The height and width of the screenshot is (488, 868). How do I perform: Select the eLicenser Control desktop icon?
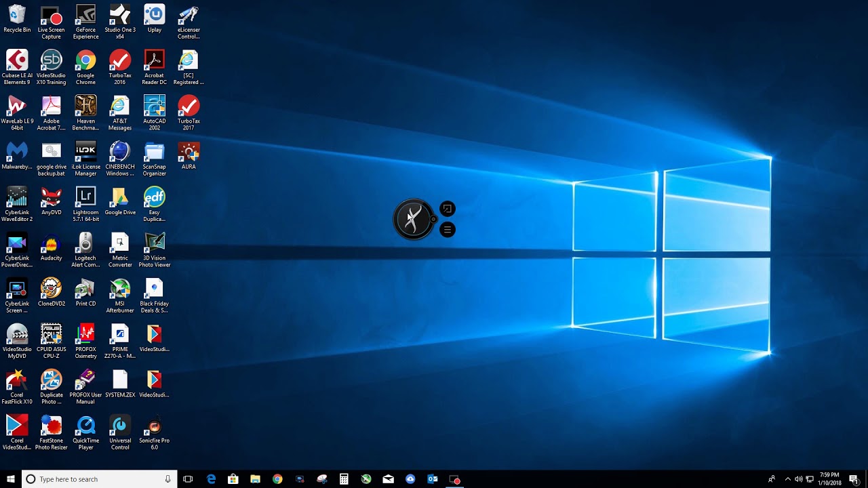pyautogui.click(x=189, y=22)
